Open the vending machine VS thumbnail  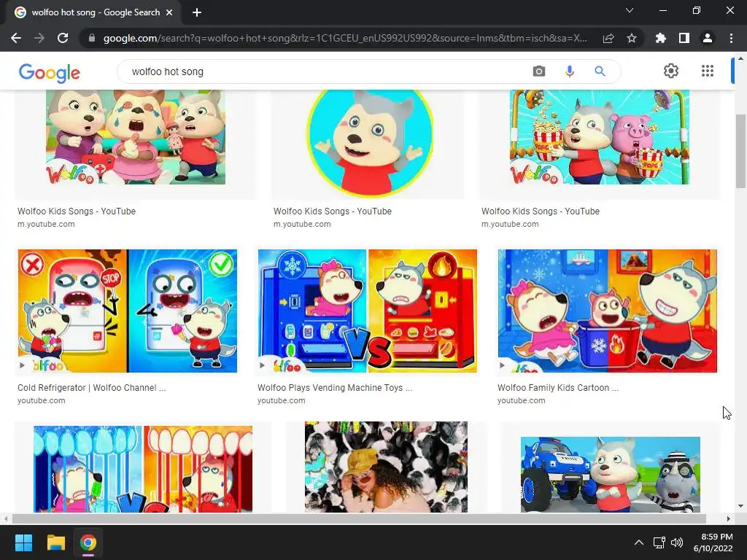[368, 311]
